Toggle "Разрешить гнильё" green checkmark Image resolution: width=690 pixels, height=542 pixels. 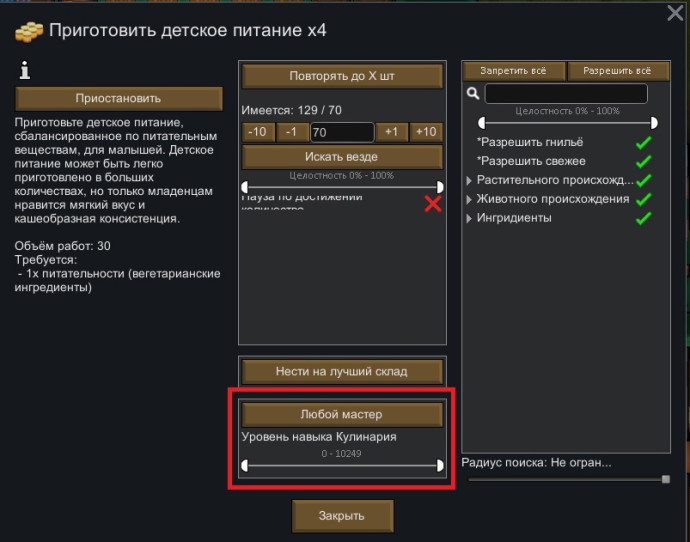pos(643,143)
